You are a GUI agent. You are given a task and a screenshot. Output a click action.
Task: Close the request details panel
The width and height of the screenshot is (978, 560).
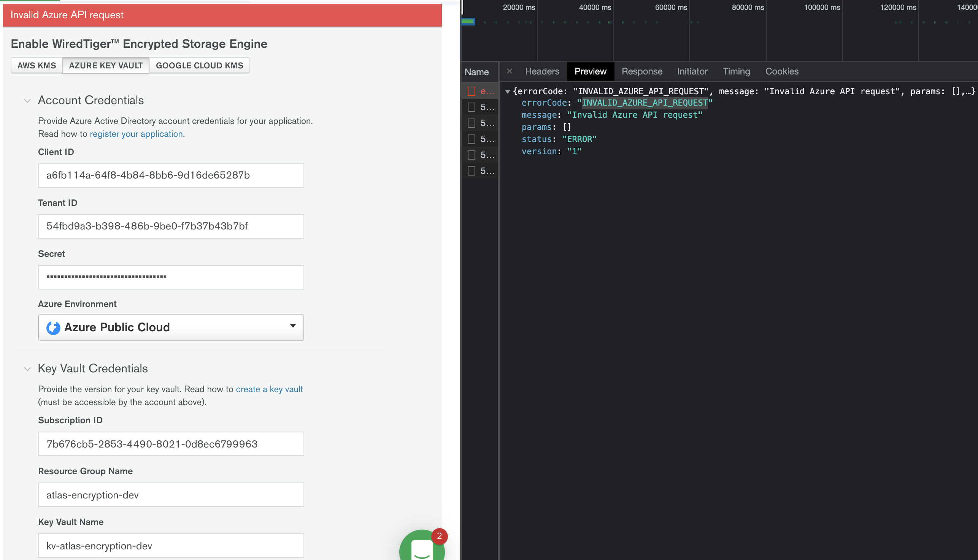pos(509,71)
